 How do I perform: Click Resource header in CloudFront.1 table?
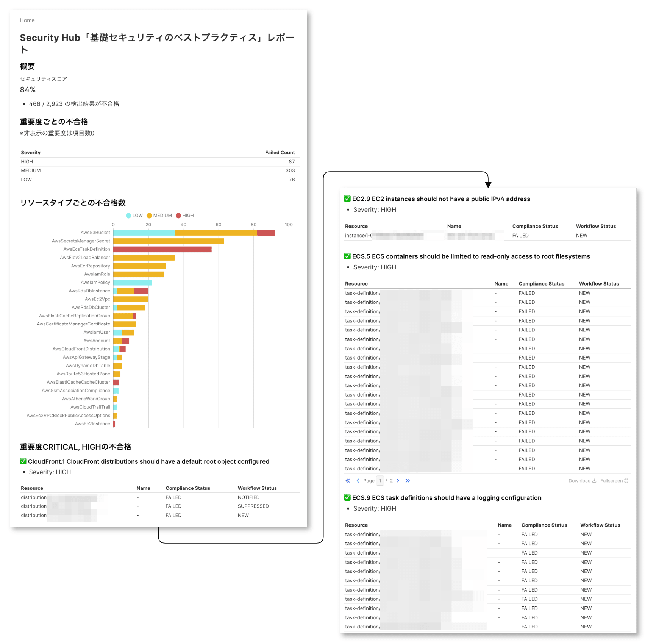pos(32,488)
